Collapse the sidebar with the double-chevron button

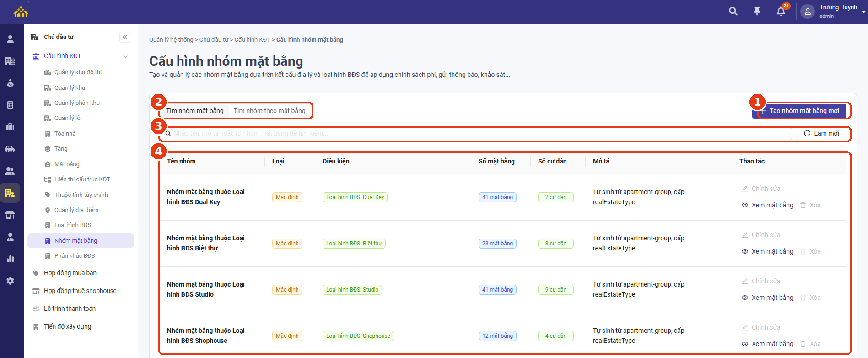click(x=125, y=37)
